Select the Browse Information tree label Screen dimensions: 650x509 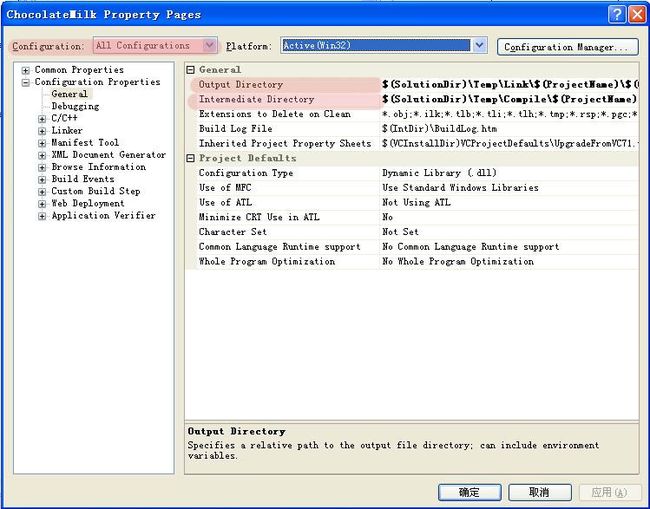click(x=99, y=167)
